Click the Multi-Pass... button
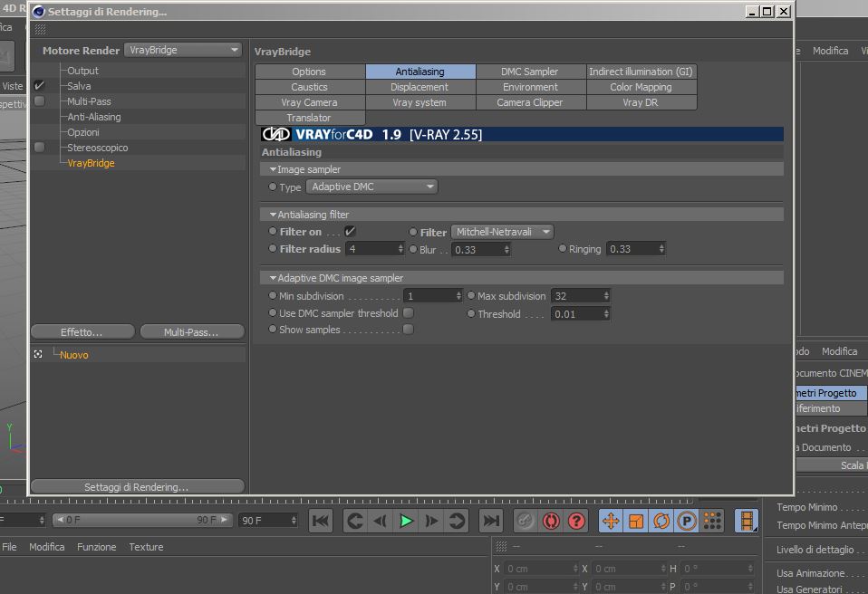This screenshot has height=594, width=868. pos(192,331)
